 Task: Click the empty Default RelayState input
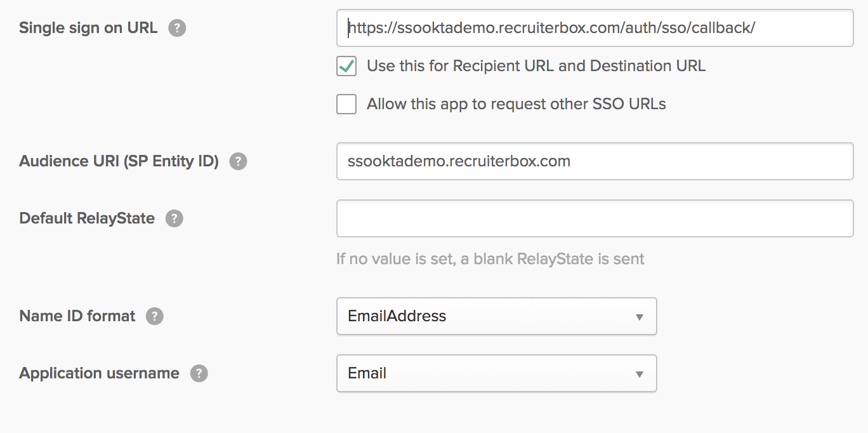point(595,218)
